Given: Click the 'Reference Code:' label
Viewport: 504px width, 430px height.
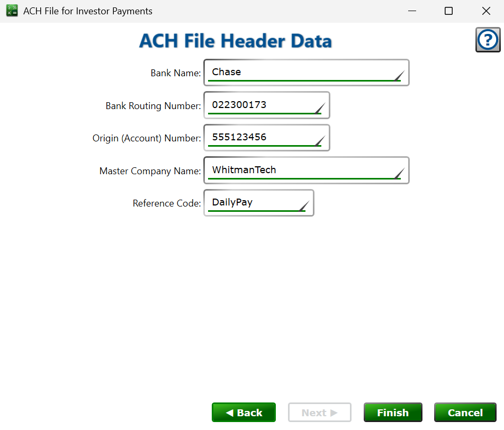Looking at the screenshot, I should 166,203.
